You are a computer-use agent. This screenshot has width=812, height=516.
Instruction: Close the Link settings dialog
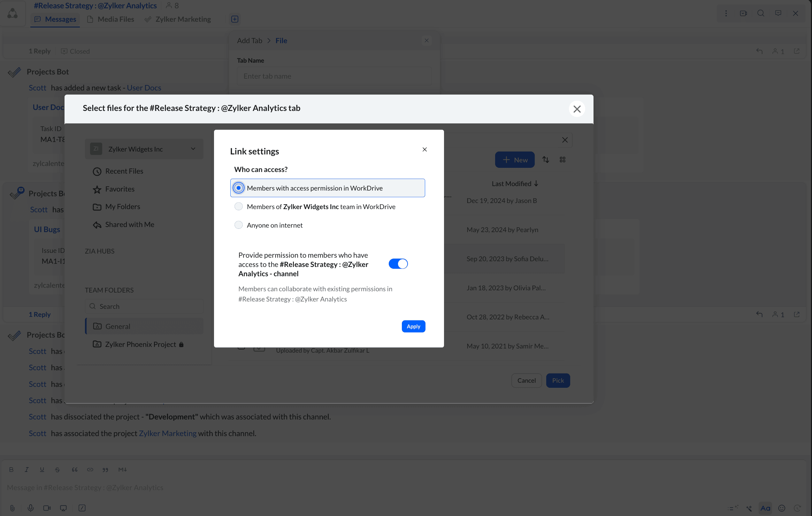425,150
